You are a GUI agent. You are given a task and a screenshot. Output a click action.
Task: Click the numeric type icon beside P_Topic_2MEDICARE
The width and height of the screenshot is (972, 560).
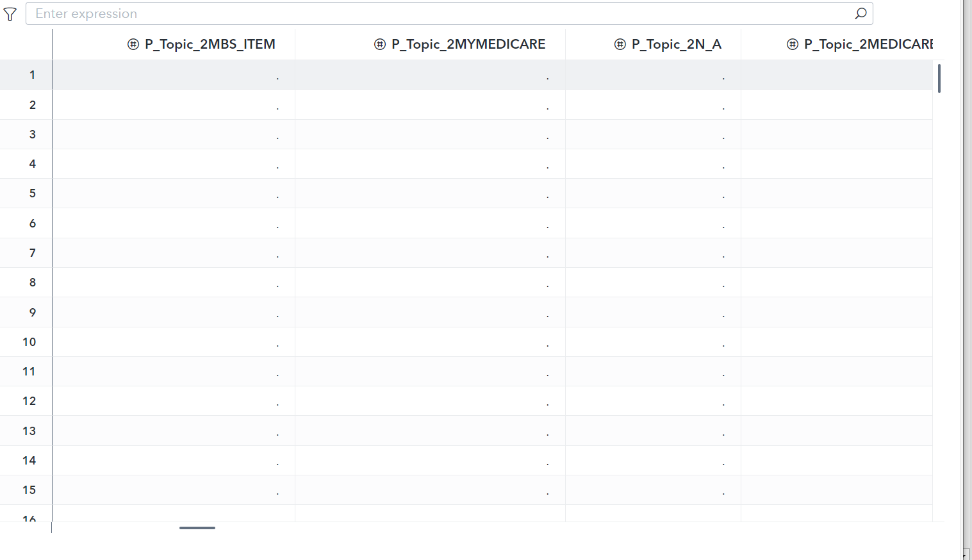coord(791,44)
